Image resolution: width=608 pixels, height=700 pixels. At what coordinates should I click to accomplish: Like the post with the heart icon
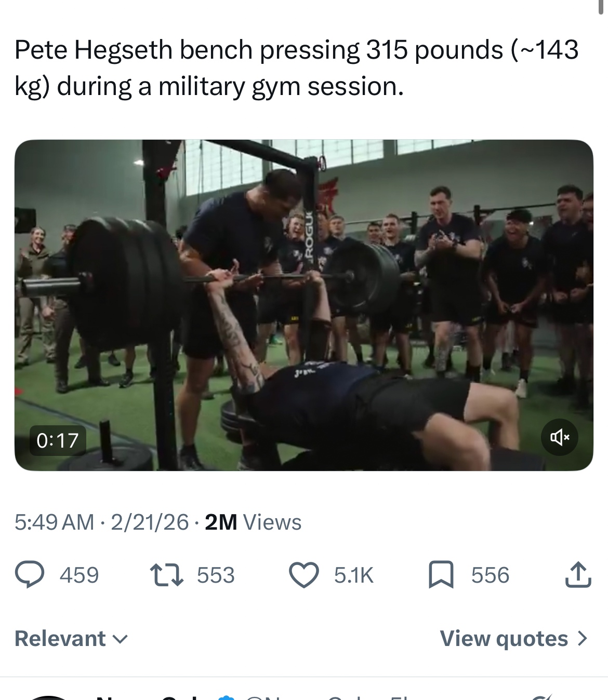click(x=303, y=575)
